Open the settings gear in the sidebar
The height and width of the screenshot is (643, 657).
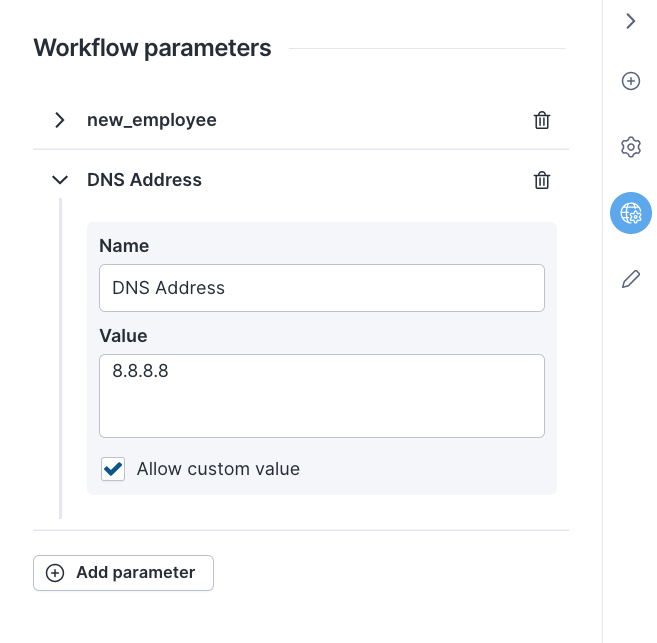pyautogui.click(x=631, y=147)
